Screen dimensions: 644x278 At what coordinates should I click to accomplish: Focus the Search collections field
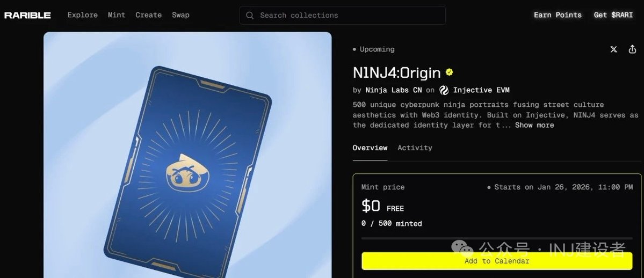point(343,15)
